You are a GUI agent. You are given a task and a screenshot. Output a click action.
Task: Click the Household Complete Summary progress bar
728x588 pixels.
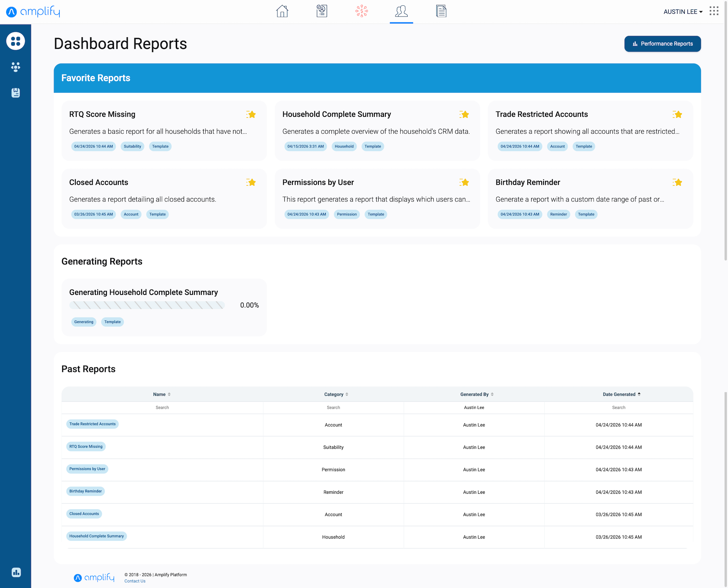[x=147, y=305]
